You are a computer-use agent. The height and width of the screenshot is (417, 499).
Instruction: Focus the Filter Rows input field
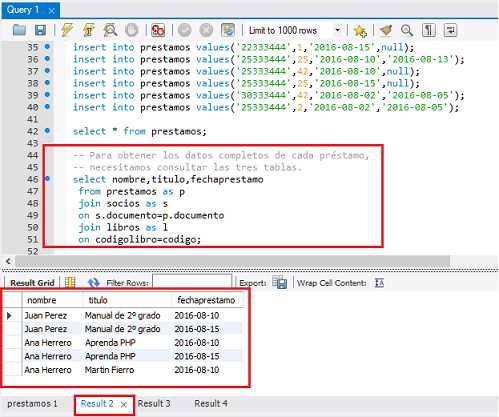(192, 282)
